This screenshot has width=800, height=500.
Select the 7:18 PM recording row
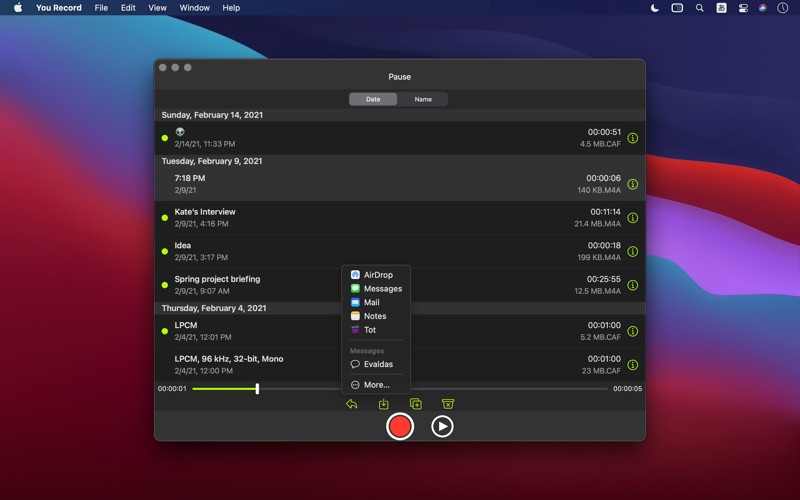coord(380,184)
